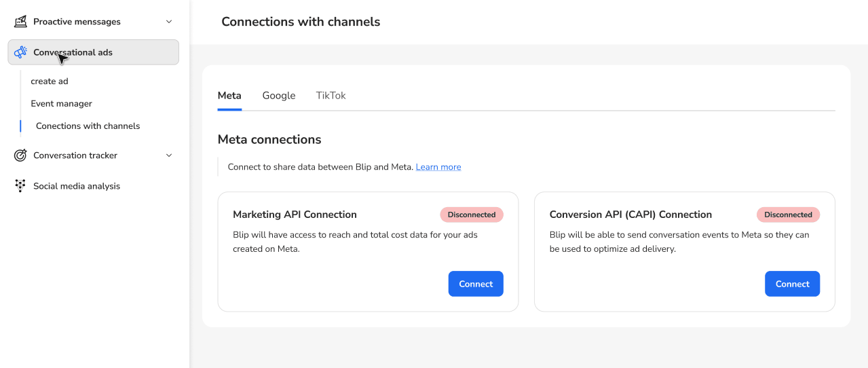Click the Conversational ads megaphone icon
The image size is (868, 368).
20,52
